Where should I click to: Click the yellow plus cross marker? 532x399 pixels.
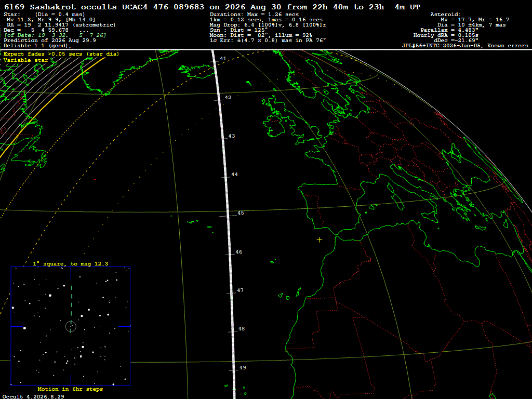(320, 240)
